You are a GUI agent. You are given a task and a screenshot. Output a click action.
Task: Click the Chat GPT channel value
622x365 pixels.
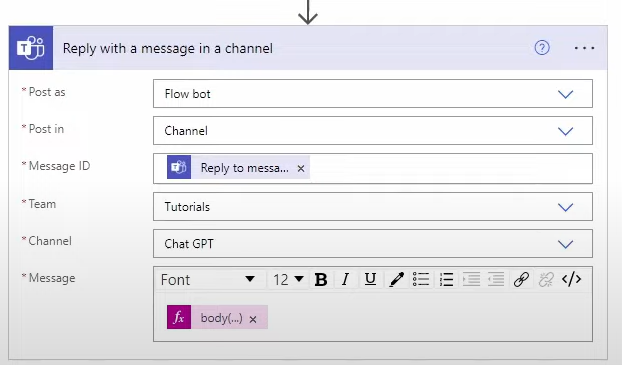pyautogui.click(x=189, y=244)
